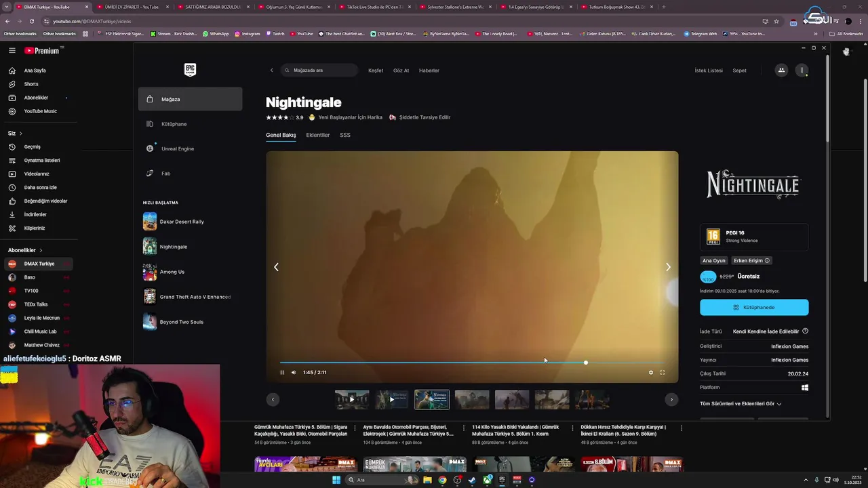Open YouTube hamburger guide menu
The width and height of the screenshot is (868, 488).
(12, 50)
